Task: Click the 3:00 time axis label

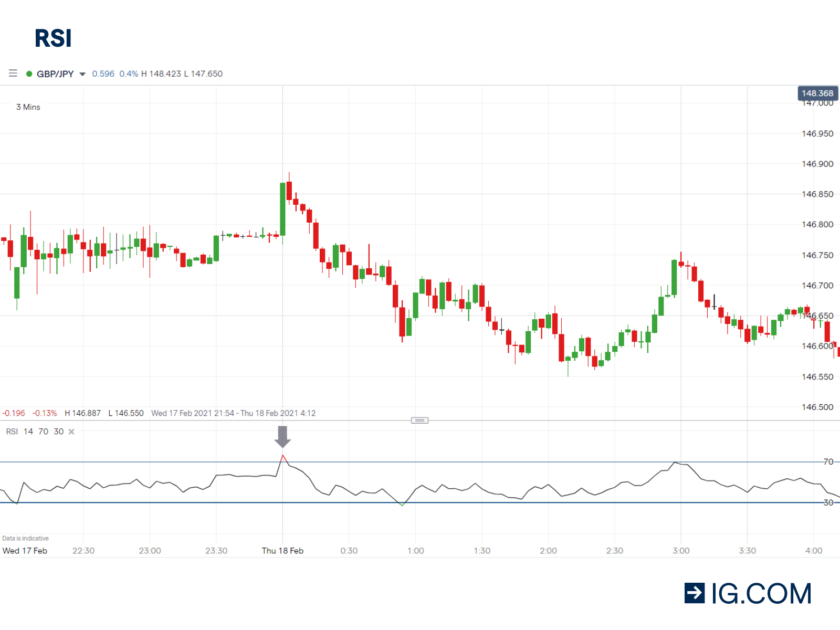Action: coord(681,551)
